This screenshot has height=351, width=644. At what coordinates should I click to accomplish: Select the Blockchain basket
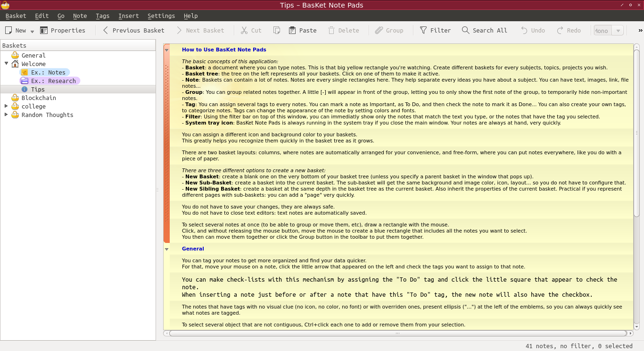[x=39, y=98]
